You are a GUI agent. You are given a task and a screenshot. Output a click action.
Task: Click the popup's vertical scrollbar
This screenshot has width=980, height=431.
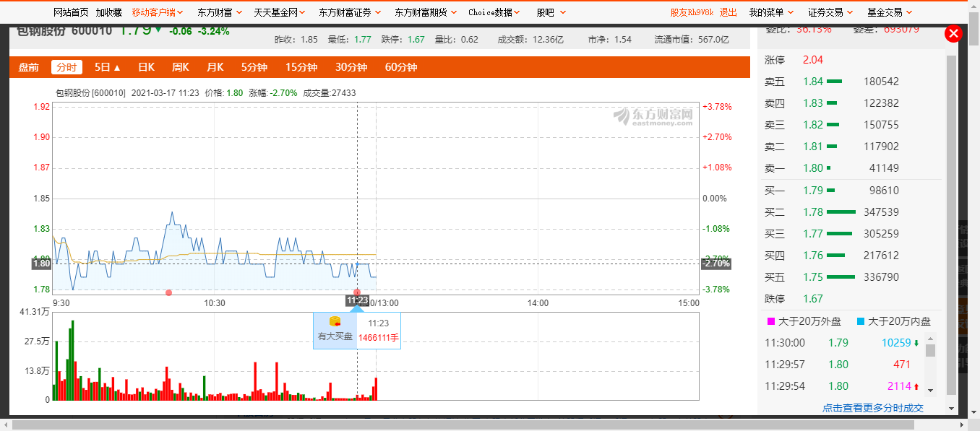point(951,224)
